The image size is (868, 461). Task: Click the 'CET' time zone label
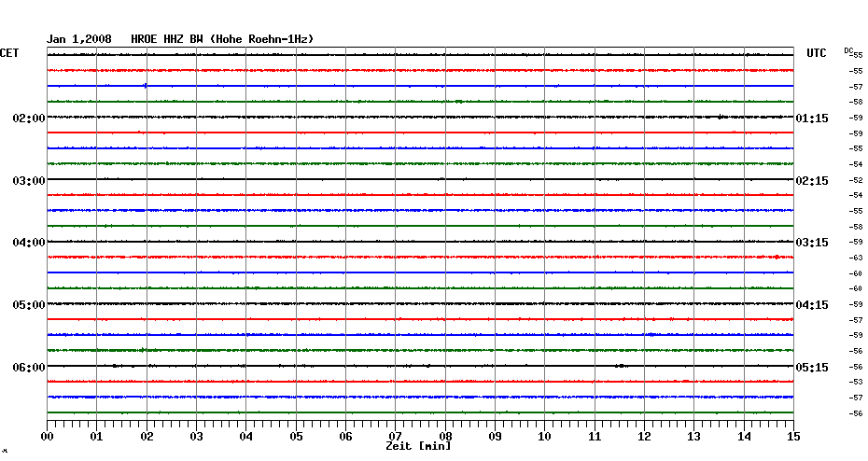click(x=9, y=53)
